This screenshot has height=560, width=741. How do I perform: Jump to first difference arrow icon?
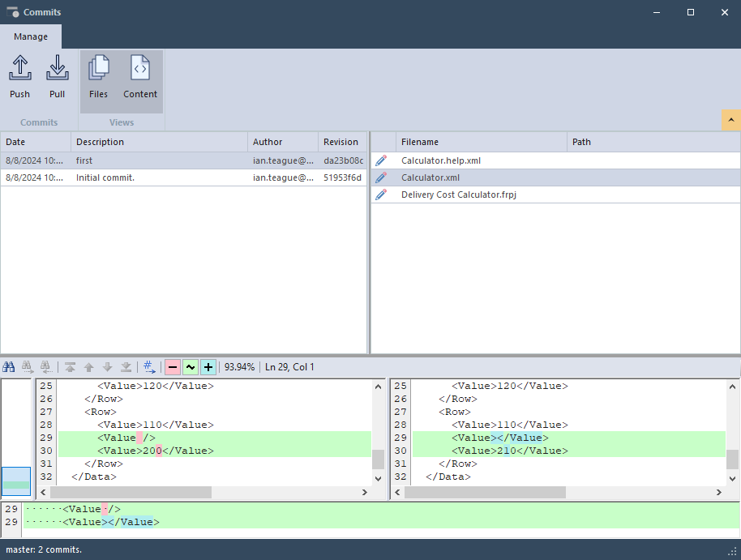click(x=70, y=367)
